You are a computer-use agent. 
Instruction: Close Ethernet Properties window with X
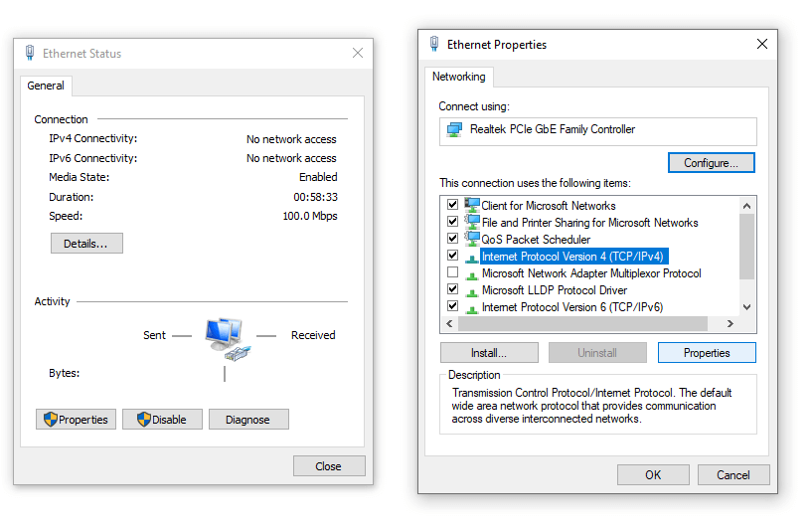761,44
